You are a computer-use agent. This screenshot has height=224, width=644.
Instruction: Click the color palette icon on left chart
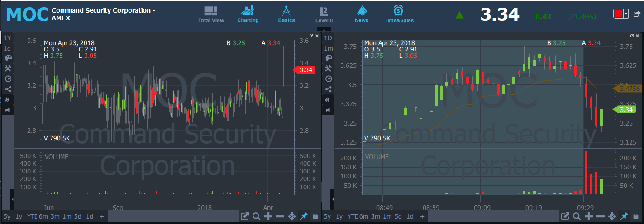8,58
